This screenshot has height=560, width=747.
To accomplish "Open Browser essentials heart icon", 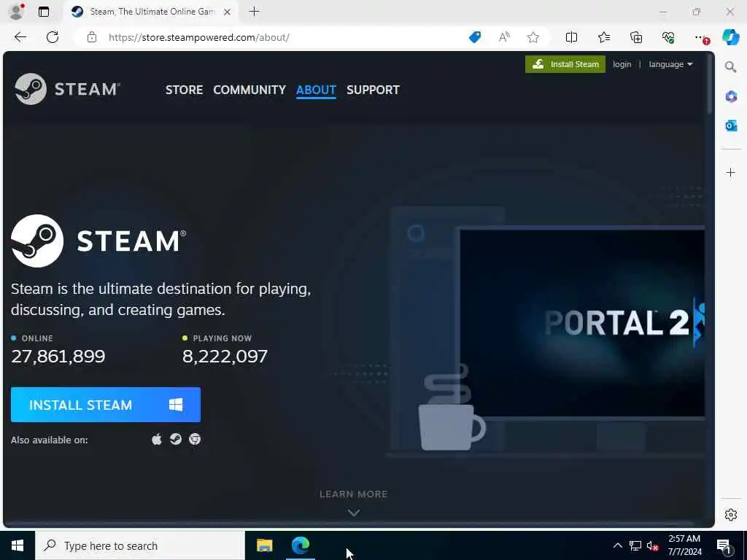I will (668, 37).
